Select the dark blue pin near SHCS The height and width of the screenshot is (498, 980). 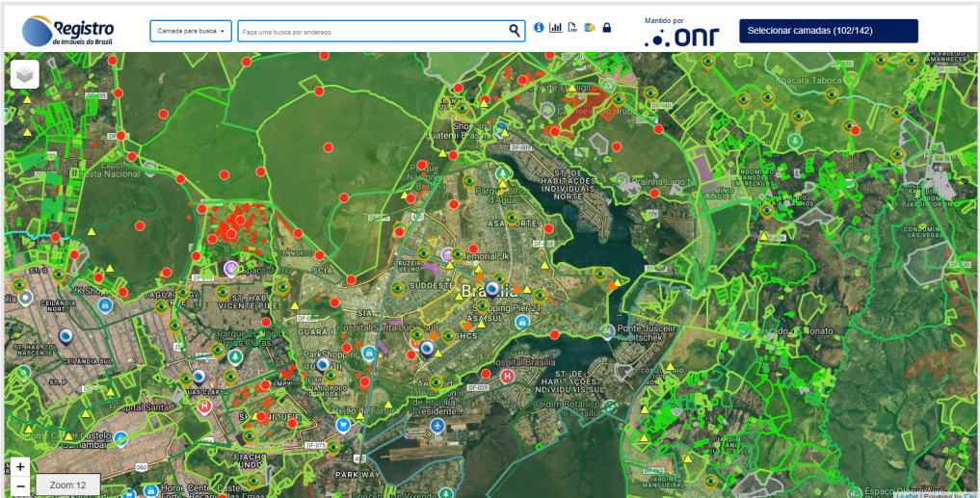(x=428, y=349)
